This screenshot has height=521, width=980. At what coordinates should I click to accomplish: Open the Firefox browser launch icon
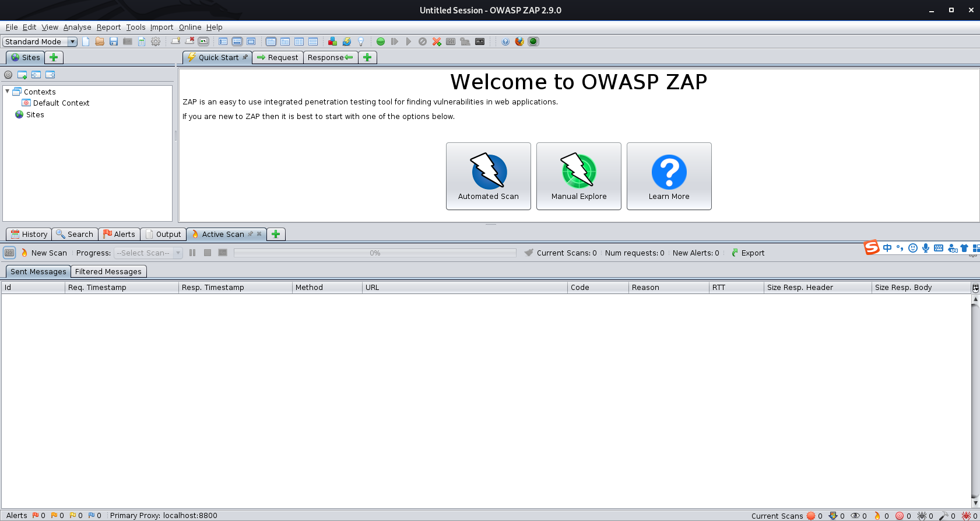pos(519,41)
